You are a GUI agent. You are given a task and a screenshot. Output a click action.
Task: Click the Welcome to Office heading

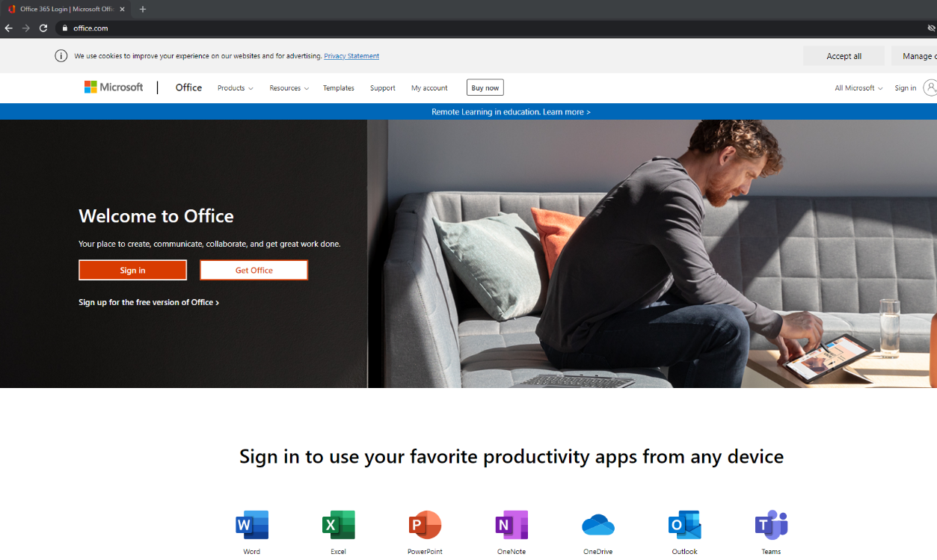(x=156, y=216)
